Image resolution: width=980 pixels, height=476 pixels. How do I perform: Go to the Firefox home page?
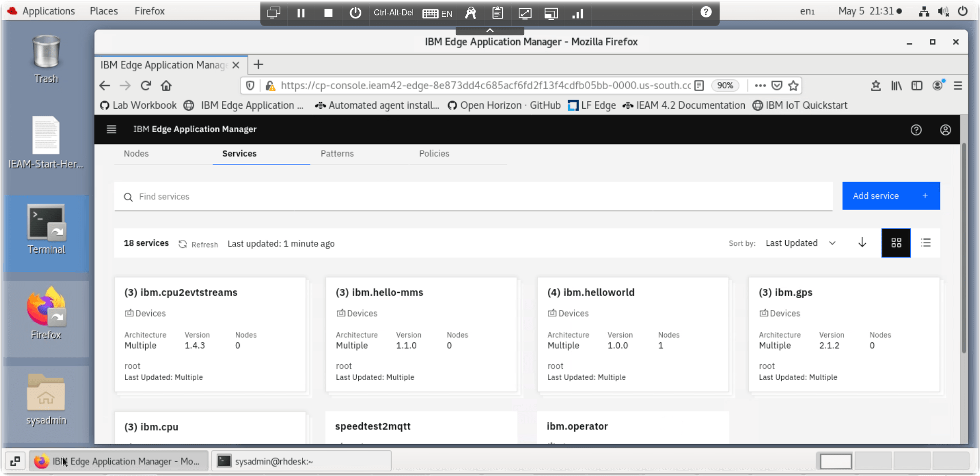tap(166, 86)
